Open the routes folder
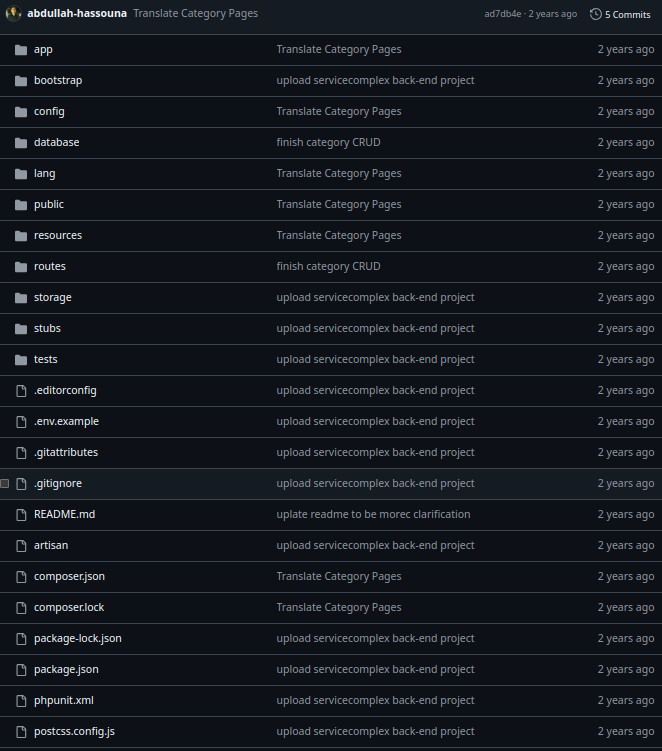 click(x=49, y=266)
